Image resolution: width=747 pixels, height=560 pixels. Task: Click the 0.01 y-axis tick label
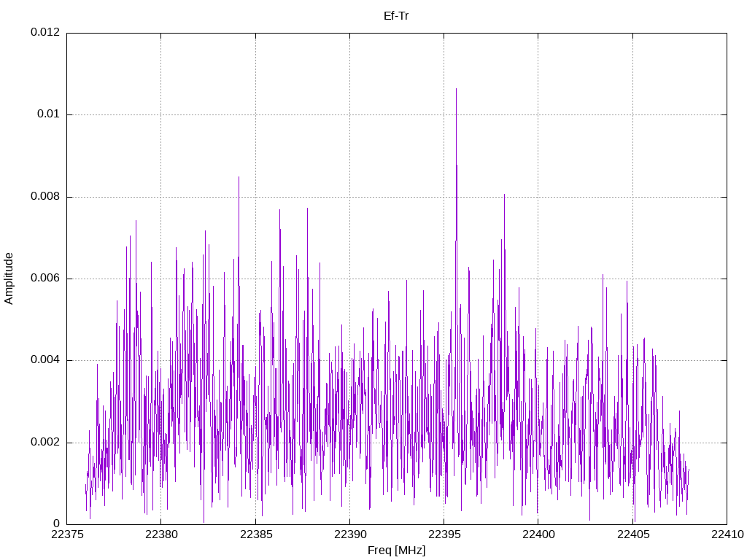click(49, 114)
